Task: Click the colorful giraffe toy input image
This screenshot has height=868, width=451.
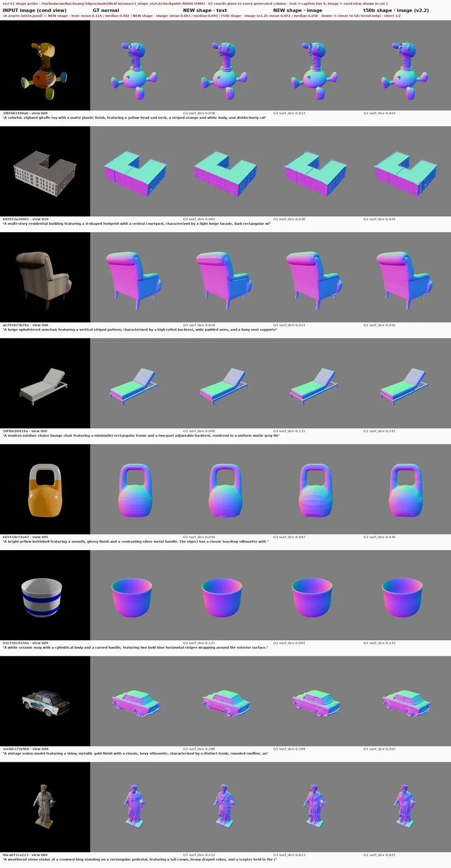Action: (45, 66)
